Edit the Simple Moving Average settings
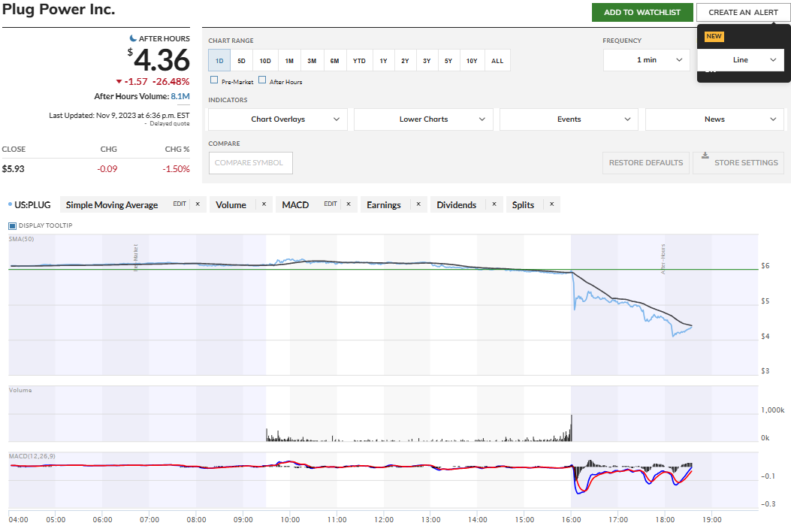 [x=180, y=204]
